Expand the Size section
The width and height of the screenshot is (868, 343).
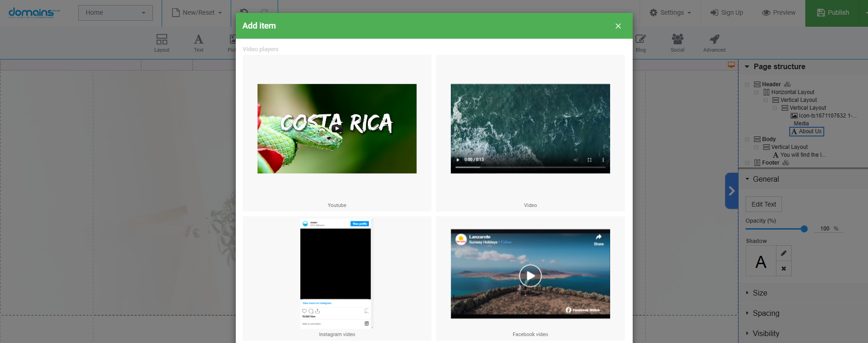760,293
